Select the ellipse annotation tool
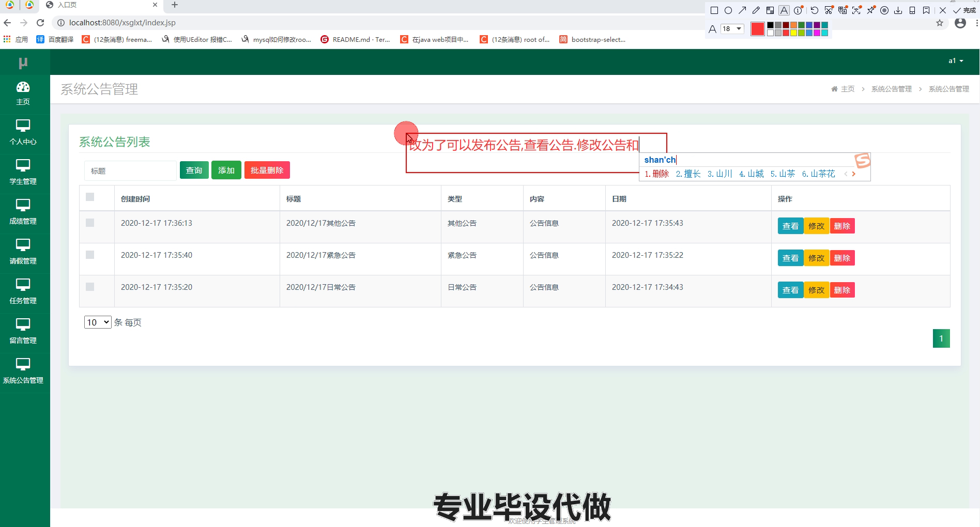Viewport: 980px width, 527px height. (x=728, y=10)
